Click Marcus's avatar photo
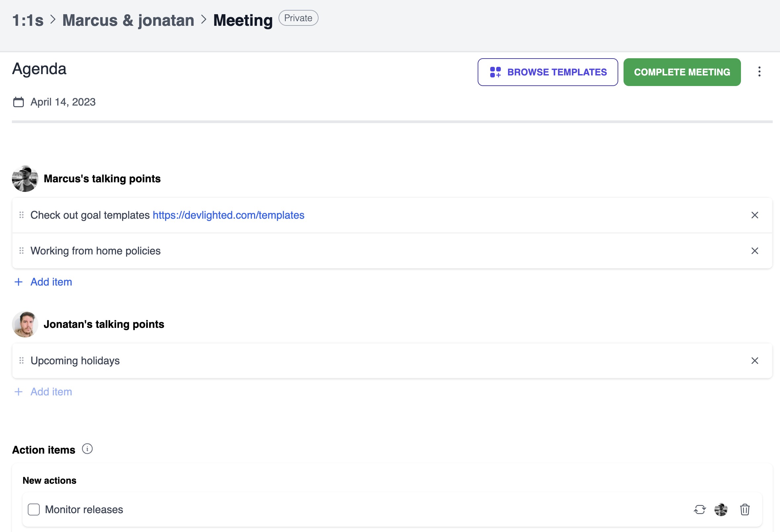The width and height of the screenshot is (780, 532). click(x=25, y=179)
